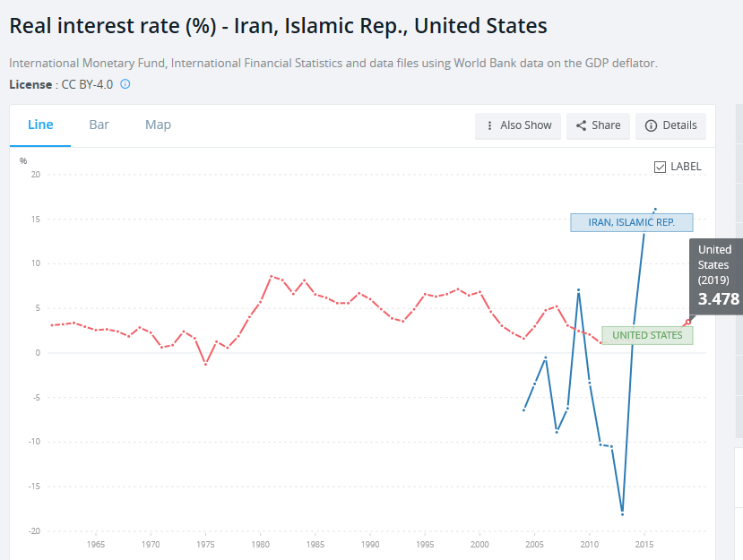Switch to the Bar chart tab
This screenshot has height=560, width=743.
[x=99, y=125]
